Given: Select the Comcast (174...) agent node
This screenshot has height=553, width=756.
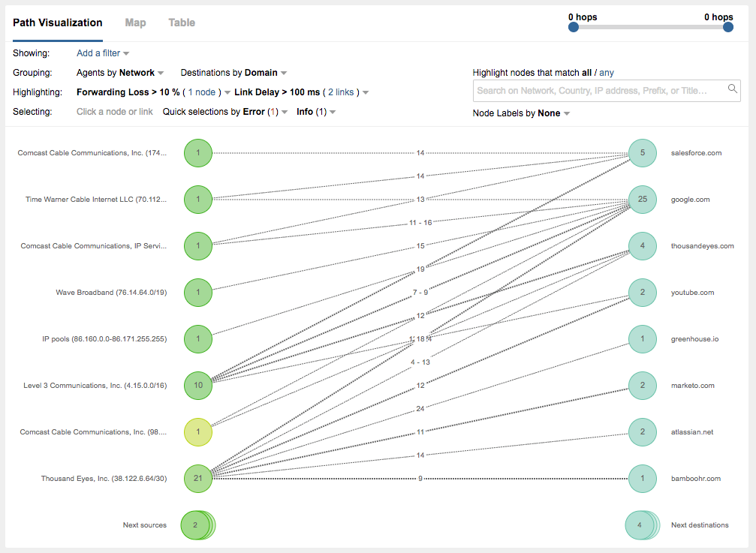Looking at the screenshot, I should pyautogui.click(x=198, y=153).
